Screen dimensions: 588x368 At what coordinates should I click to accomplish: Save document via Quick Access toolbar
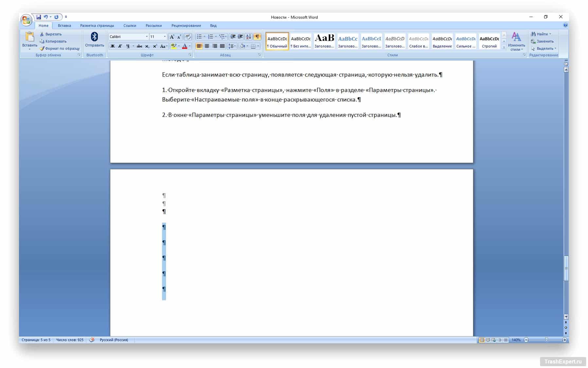[x=39, y=17]
